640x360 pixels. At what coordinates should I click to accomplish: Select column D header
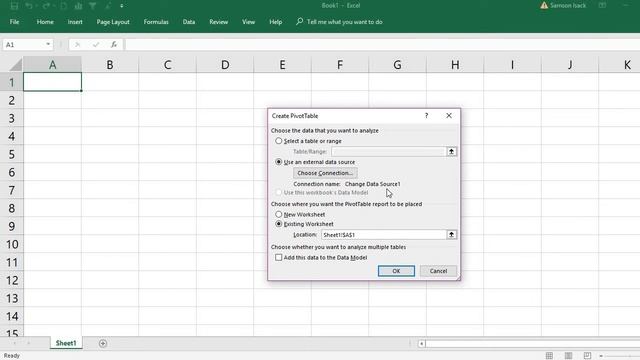(225, 65)
